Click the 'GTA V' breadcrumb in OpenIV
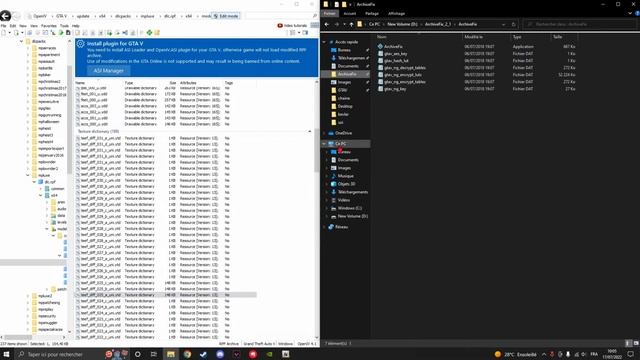 pyautogui.click(x=61, y=16)
